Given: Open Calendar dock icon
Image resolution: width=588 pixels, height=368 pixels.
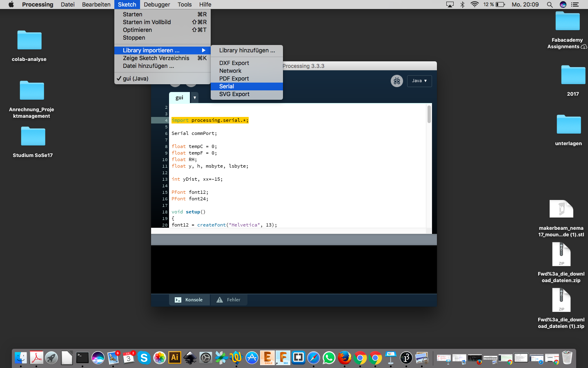Looking at the screenshot, I should coord(129,358).
